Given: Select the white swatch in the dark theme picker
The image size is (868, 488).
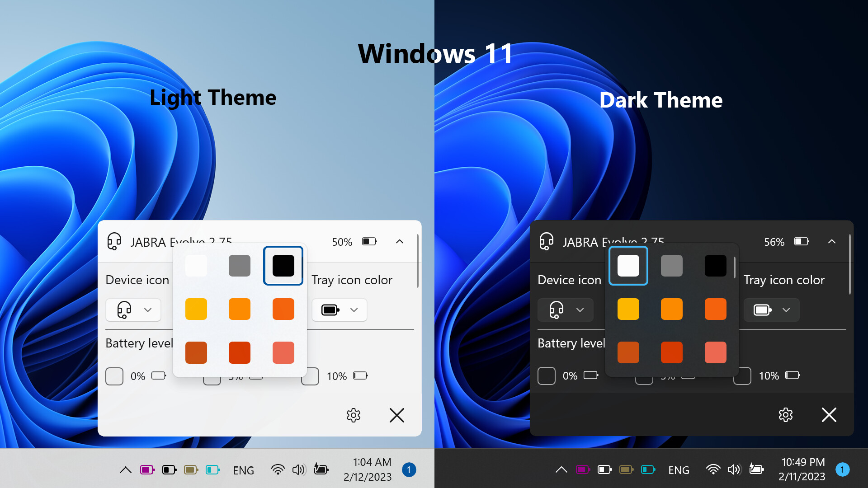Looking at the screenshot, I should click(x=628, y=266).
